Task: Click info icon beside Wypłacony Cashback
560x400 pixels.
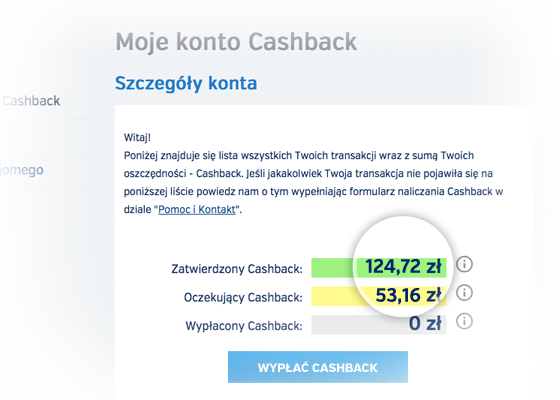Action: [464, 321]
